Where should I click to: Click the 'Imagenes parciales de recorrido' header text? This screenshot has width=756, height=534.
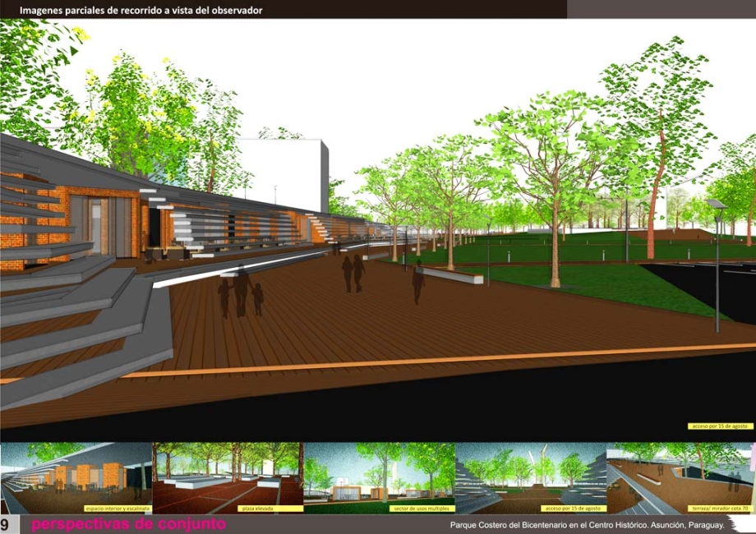141,11
